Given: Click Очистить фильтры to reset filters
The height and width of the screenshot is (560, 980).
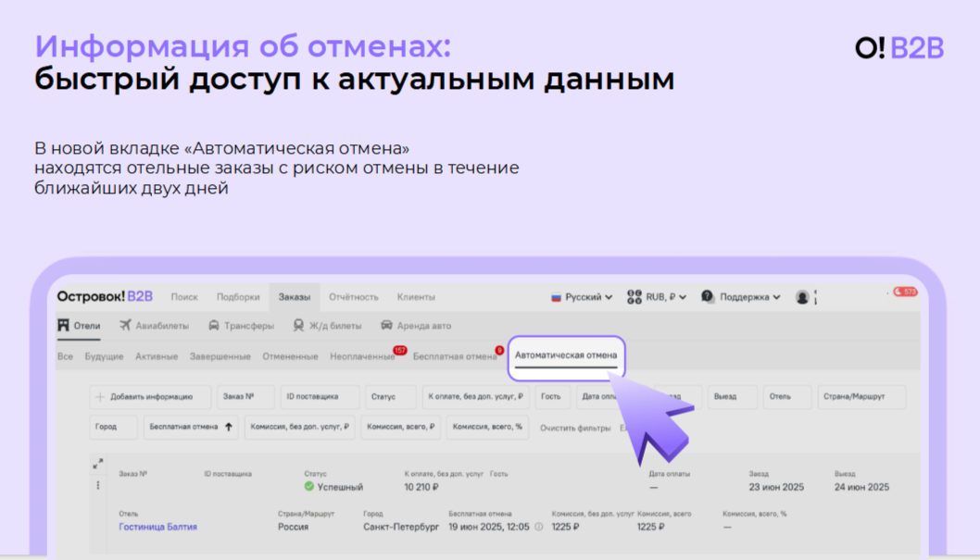Looking at the screenshot, I should [x=575, y=428].
